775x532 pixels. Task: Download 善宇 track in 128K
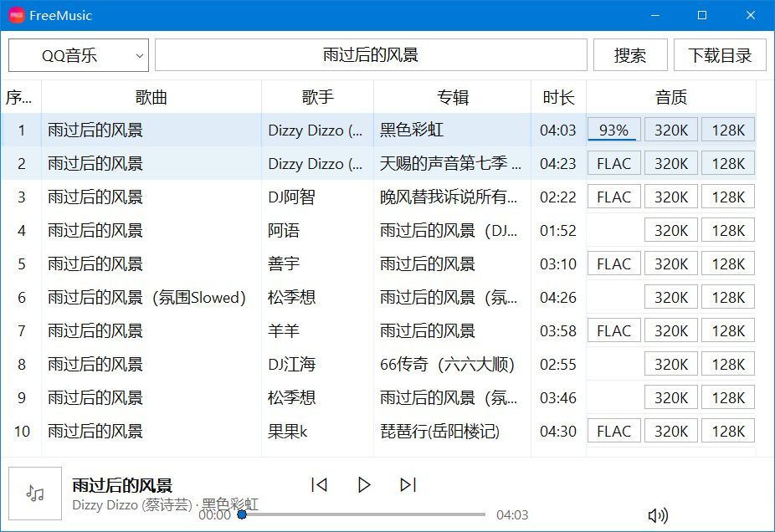[728, 263]
